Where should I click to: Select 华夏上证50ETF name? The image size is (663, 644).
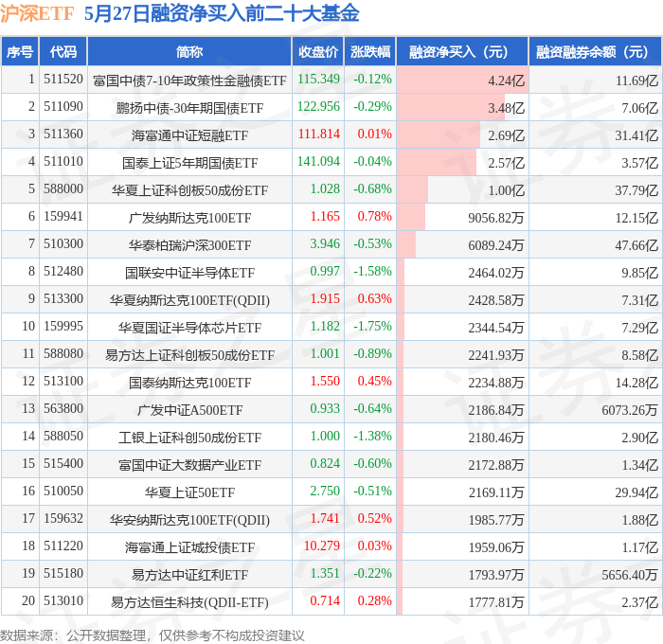pos(189,492)
